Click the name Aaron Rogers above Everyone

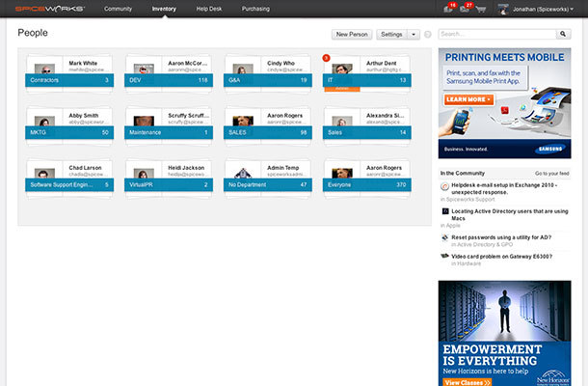pos(384,168)
